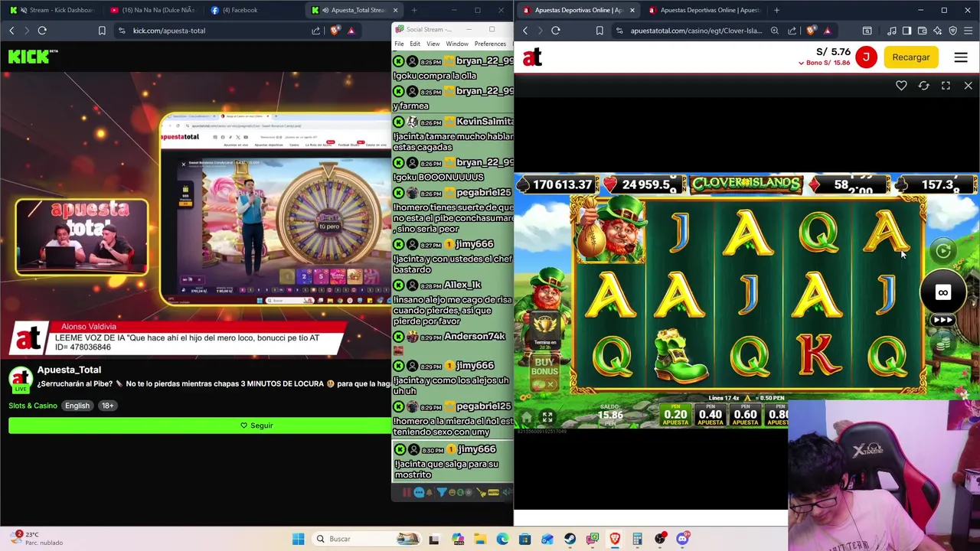Toggle the switch under Buy Bonus
The width and height of the screenshot is (980, 551).
tap(544, 385)
